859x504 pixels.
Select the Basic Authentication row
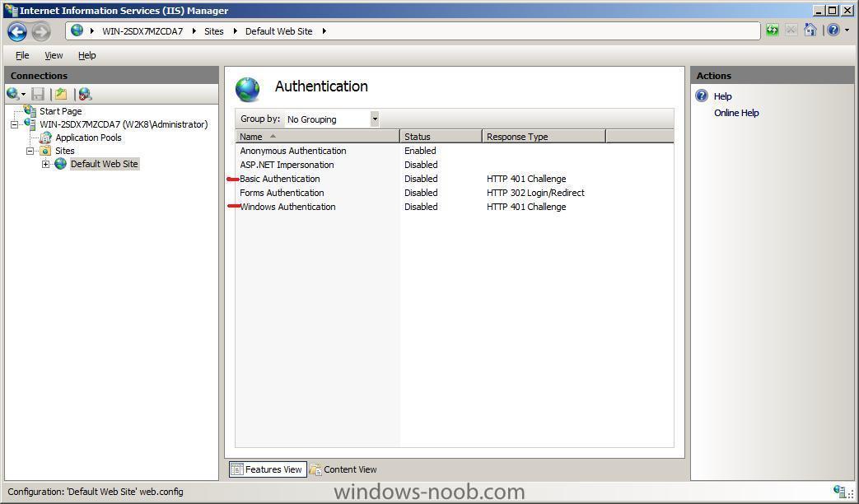coord(455,179)
